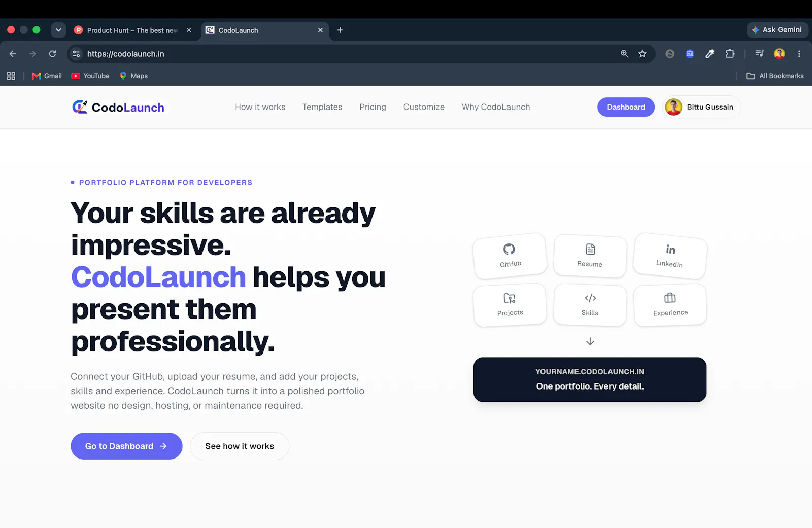Click the eyedropper extension icon
The width and height of the screenshot is (812, 528).
click(710, 54)
